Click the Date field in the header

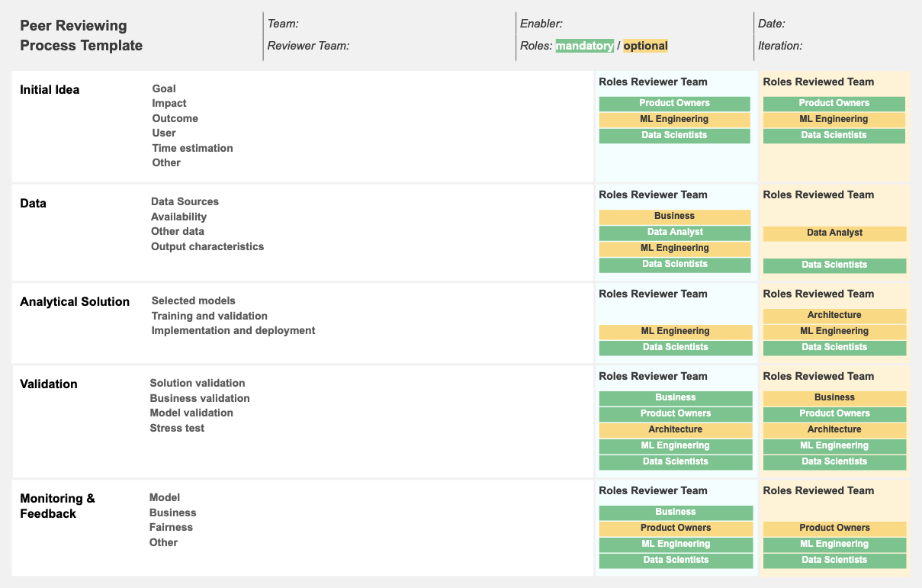(x=772, y=24)
